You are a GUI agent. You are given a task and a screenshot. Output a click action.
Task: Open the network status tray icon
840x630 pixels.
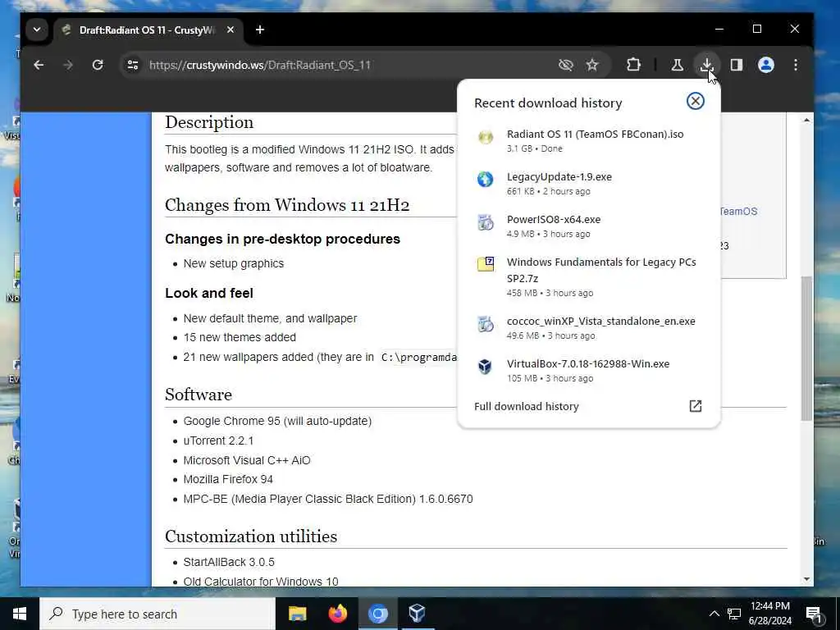pos(734,614)
